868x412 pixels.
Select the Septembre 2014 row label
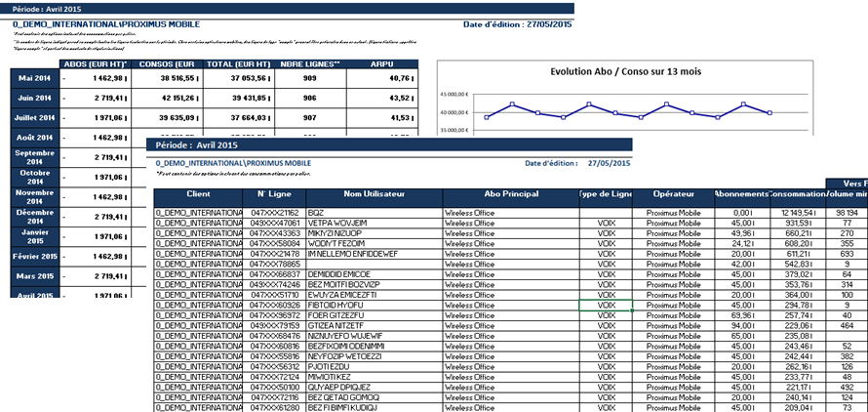click(34, 157)
